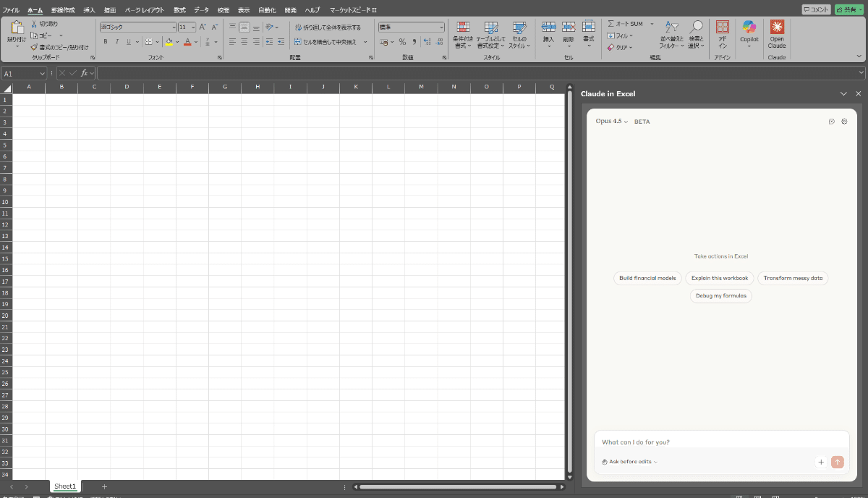Open the File (ファイル) menu

[x=11, y=10]
